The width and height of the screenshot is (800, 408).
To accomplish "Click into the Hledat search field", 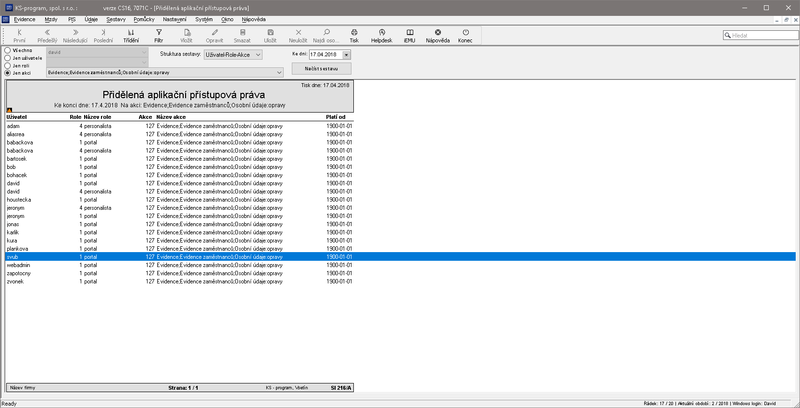I will 760,35.
